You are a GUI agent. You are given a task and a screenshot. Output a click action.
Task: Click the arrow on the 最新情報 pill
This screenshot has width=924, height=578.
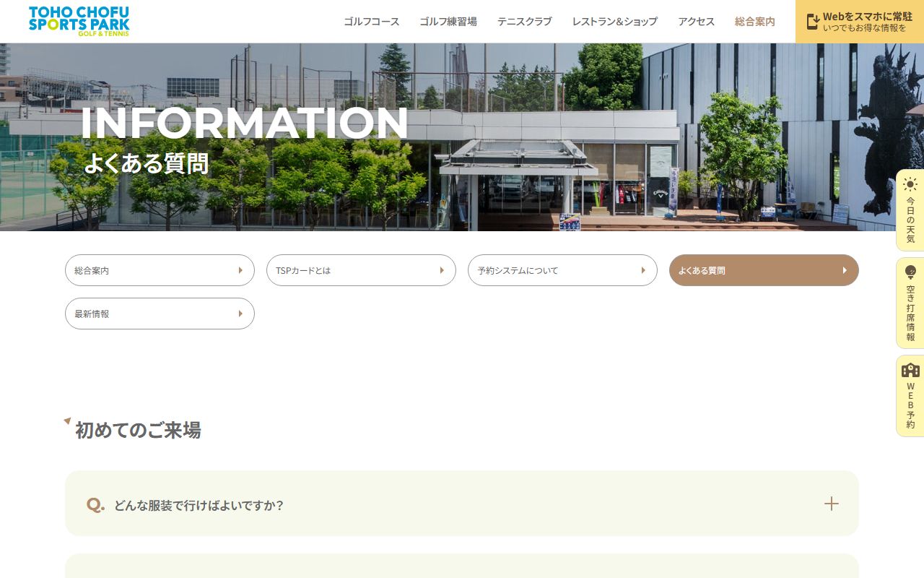(240, 314)
